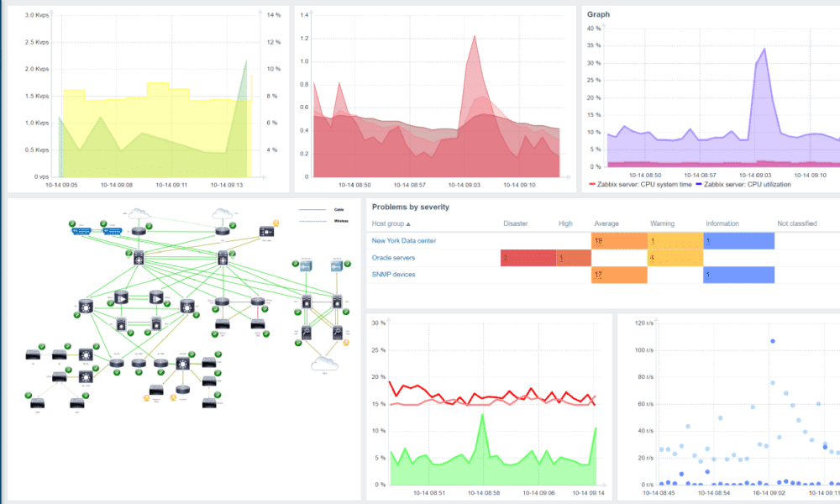Click the cloud icon at bottom-right of map

[x=324, y=364]
